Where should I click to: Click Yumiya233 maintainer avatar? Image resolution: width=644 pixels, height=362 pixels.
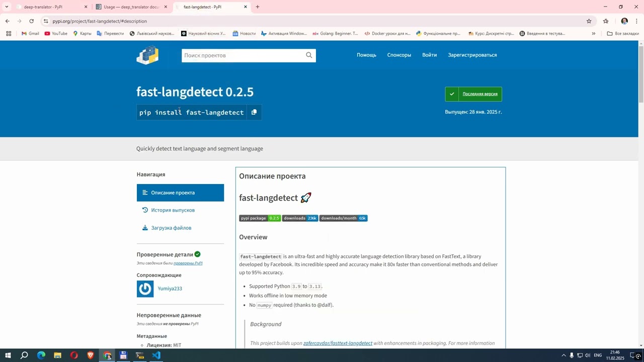point(145,289)
